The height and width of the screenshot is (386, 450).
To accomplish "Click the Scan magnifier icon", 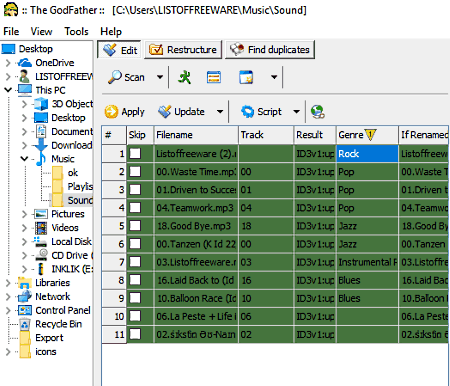I will pyautogui.click(x=115, y=77).
